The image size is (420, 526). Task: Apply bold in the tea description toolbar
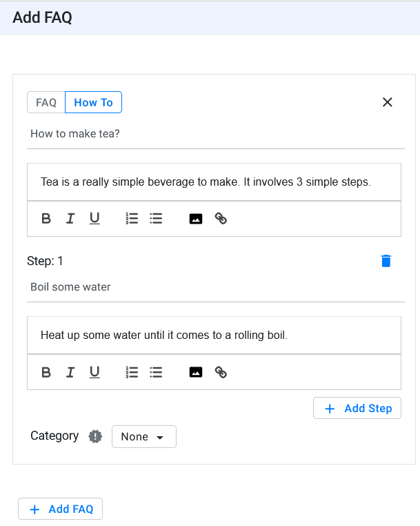pyautogui.click(x=46, y=218)
